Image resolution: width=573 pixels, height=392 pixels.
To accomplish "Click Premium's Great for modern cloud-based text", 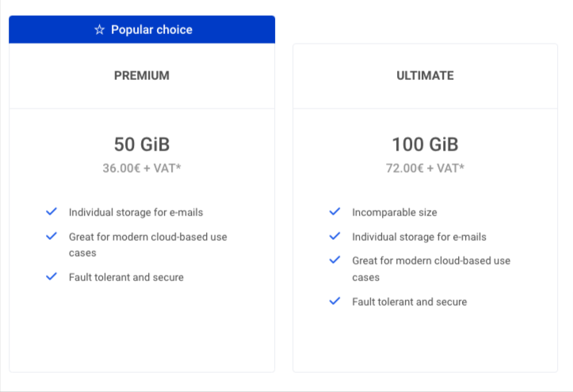I will tap(148, 245).
